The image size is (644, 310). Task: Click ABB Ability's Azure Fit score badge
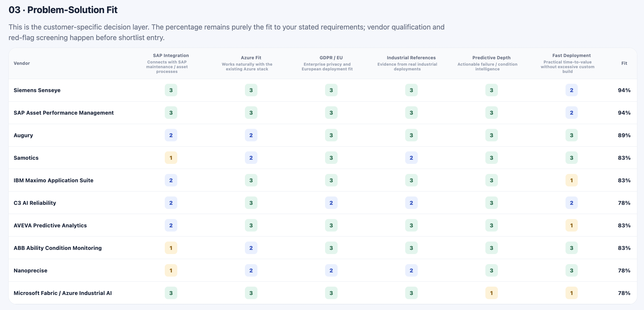click(x=251, y=248)
